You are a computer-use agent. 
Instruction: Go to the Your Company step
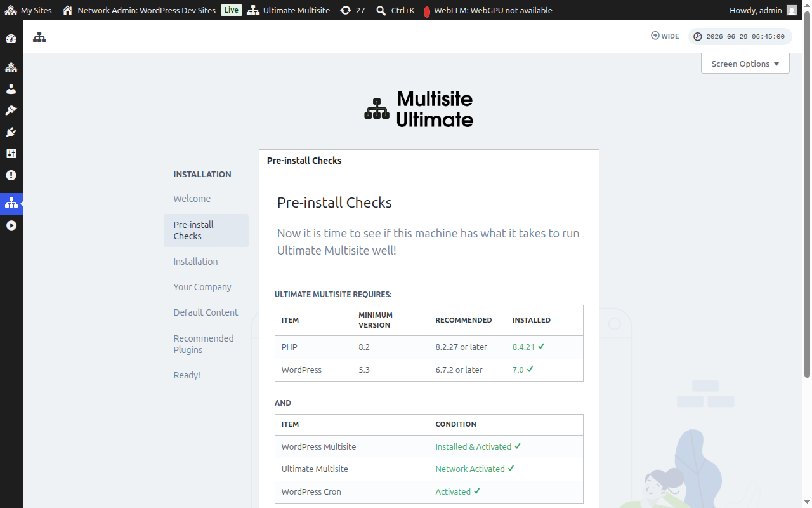click(x=202, y=287)
